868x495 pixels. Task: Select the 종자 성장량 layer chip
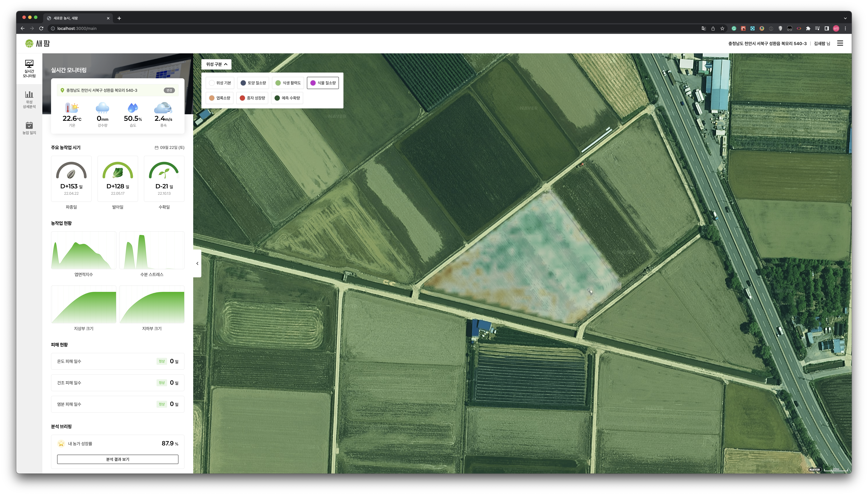252,98
